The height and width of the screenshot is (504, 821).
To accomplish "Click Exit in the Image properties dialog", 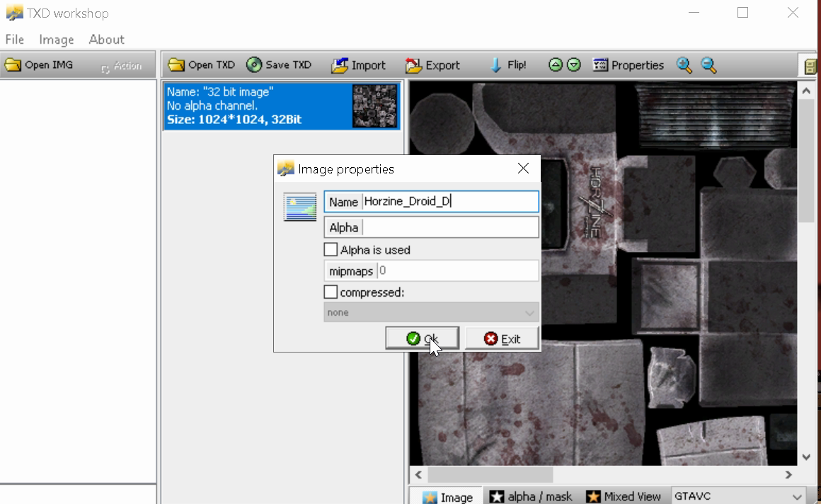I will 502,338.
